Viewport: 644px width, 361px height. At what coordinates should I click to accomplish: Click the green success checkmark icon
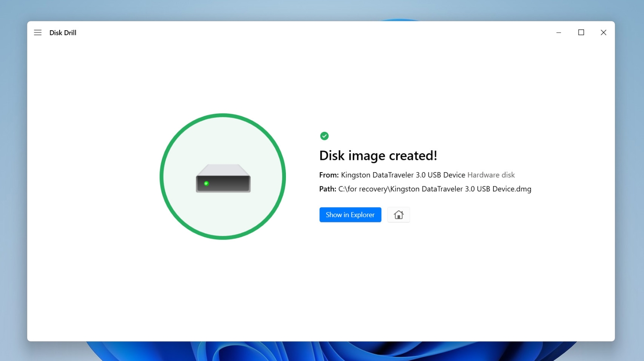(324, 136)
